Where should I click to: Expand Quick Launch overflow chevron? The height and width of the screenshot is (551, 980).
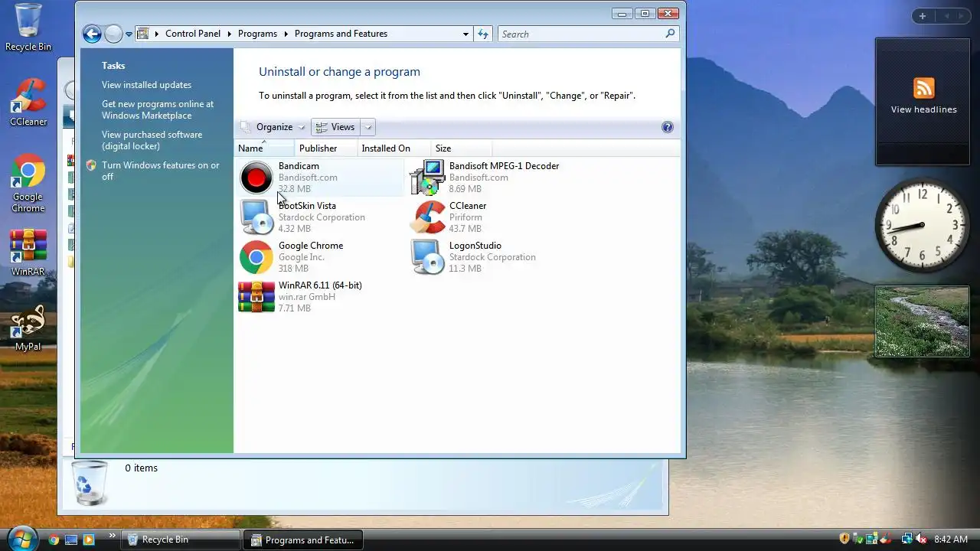tap(113, 536)
